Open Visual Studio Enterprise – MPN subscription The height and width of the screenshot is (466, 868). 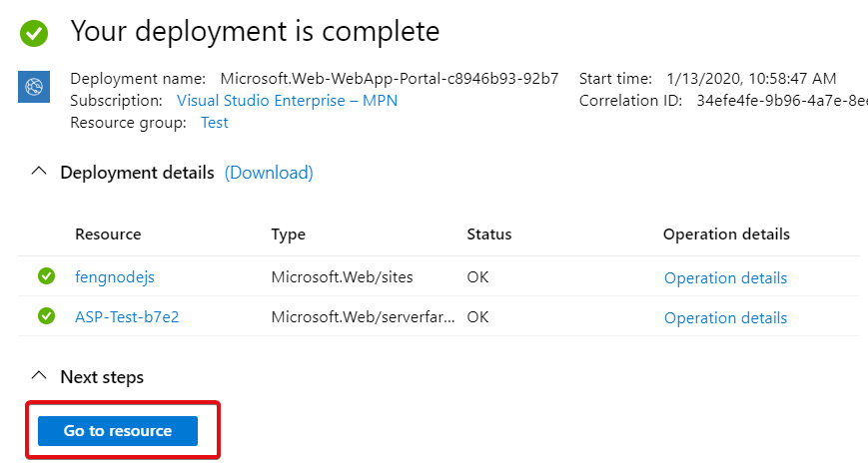coord(287,101)
